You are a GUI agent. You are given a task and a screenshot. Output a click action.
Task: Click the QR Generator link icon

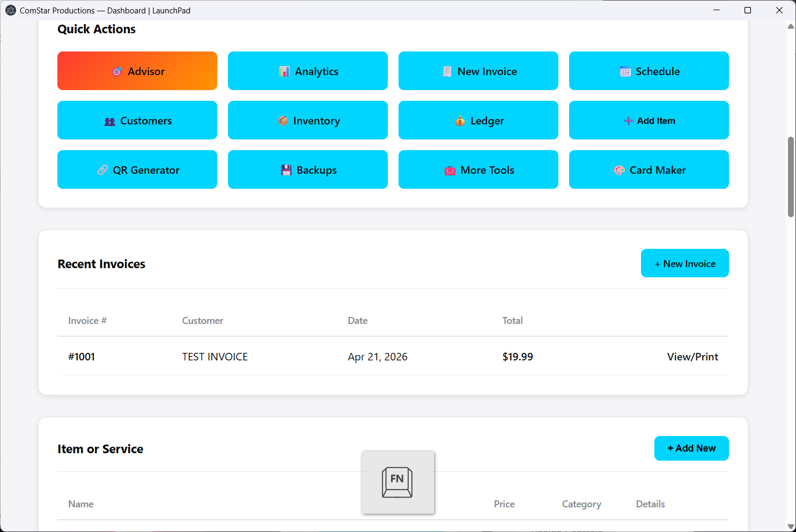coord(102,170)
